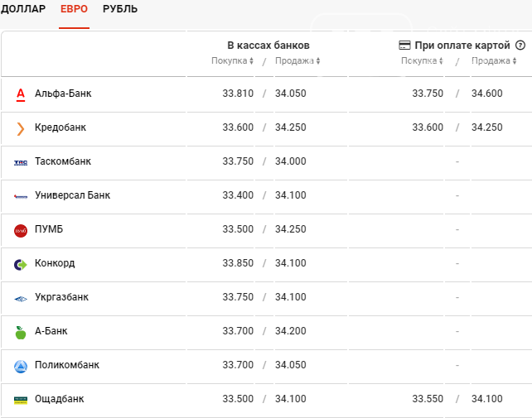Click the А-Банк green apple icon

click(21, 333)
